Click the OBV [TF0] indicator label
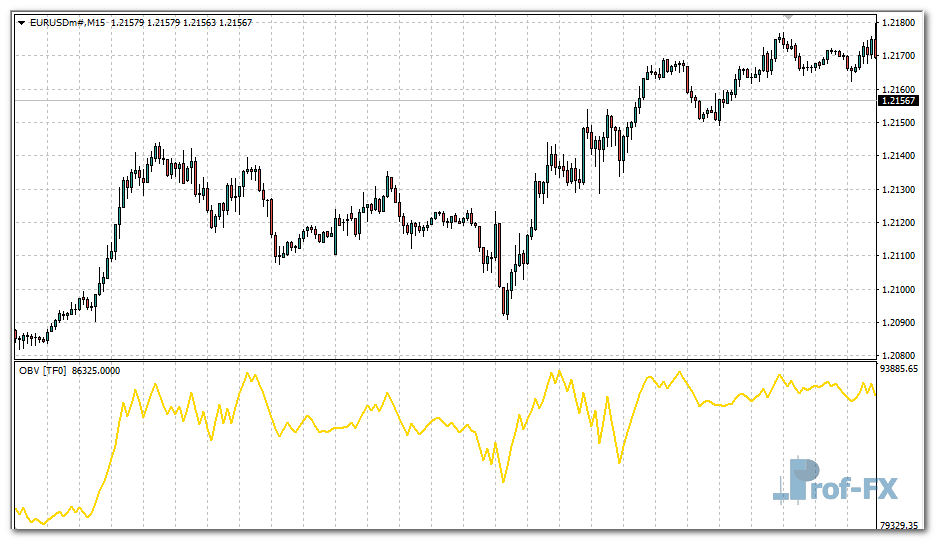 [43, 370]
